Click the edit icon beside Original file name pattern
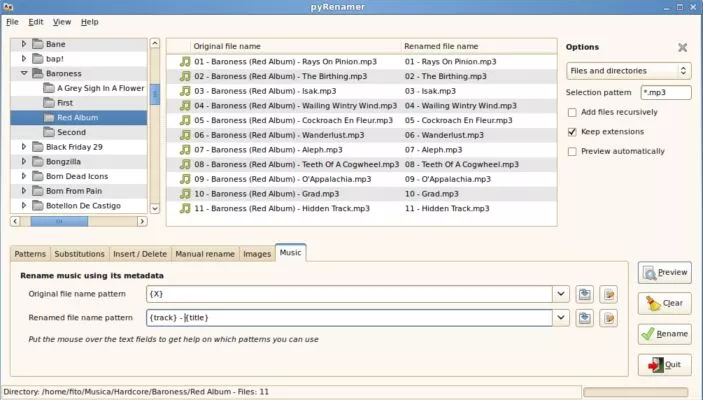 (x=608, y=294)
